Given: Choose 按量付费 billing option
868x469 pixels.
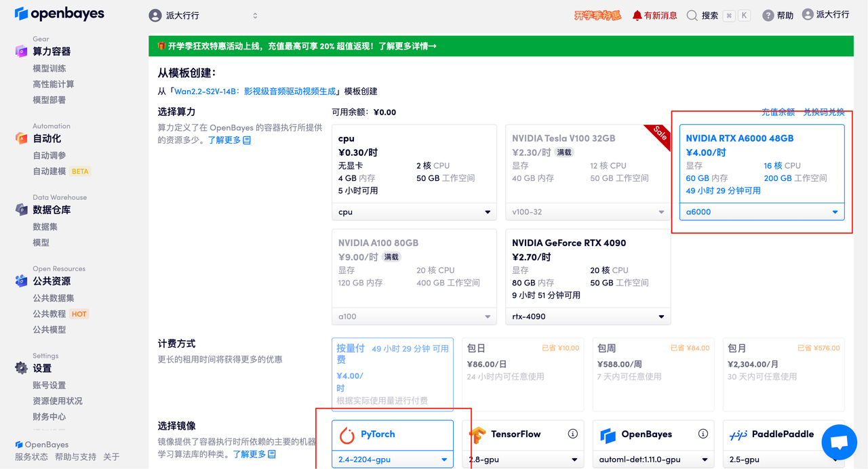Looking at the screenshot, I should tap(393, 374).
